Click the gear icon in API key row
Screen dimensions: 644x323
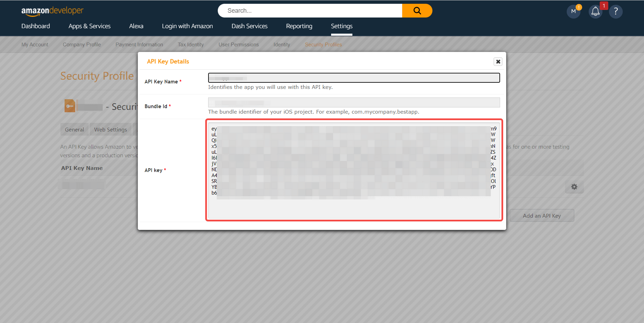[x=574, y=187]
